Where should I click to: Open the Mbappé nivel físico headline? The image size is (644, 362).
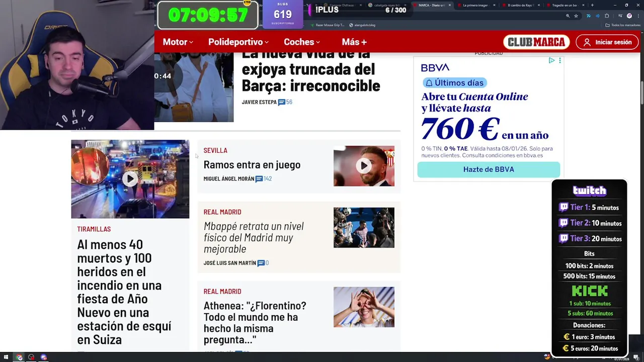tap(254, 237)
